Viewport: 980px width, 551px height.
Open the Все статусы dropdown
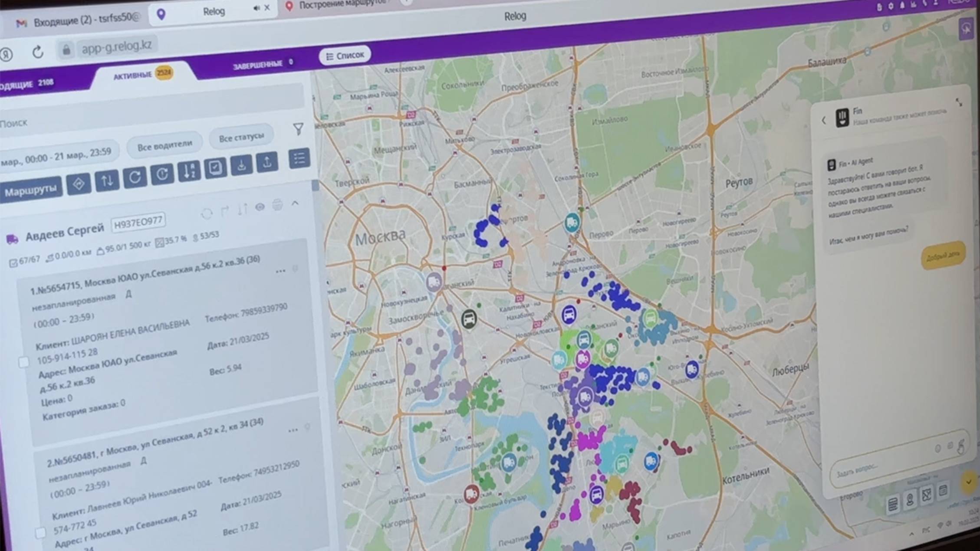click(x=241, y=138)
